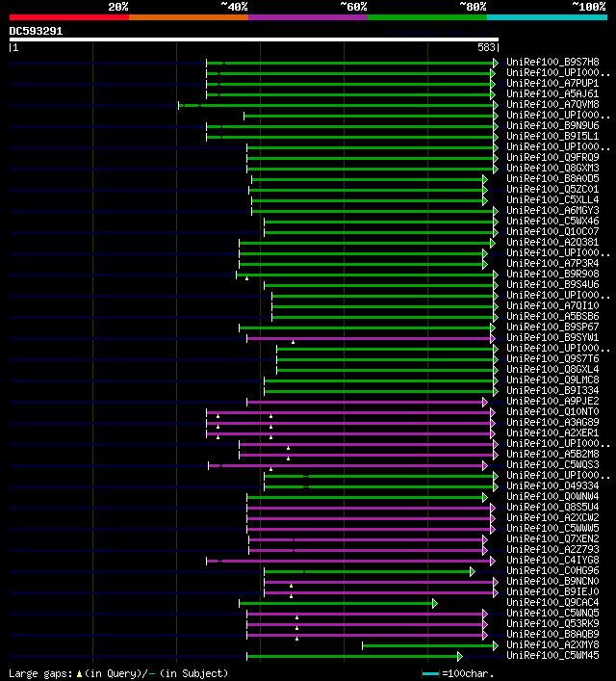The height and width of the screenshot is (681, 616).
Task: Select the UniRef100_Q7XEN2 label
Action: [x=552, y=539]
